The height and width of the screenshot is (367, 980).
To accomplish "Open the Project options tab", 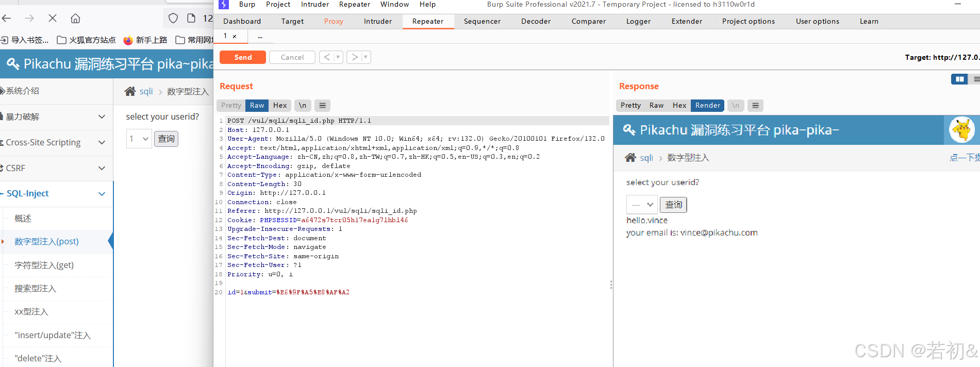I will [748, 21].
